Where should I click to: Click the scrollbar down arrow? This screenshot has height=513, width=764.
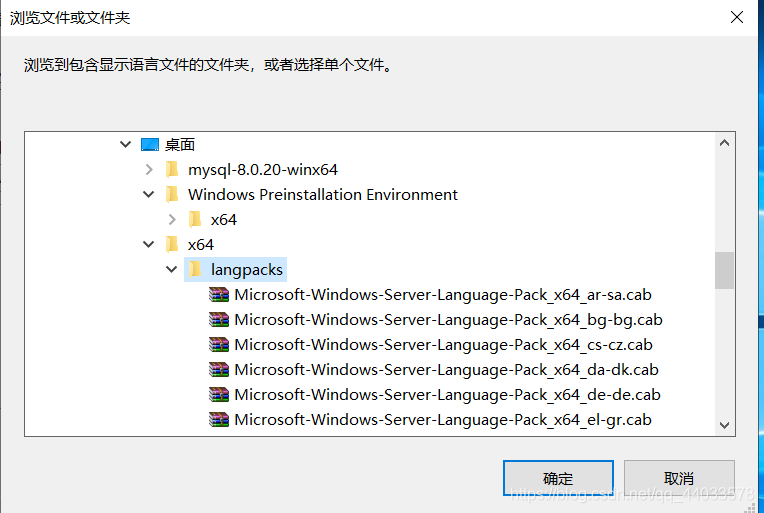click(725, 425)
